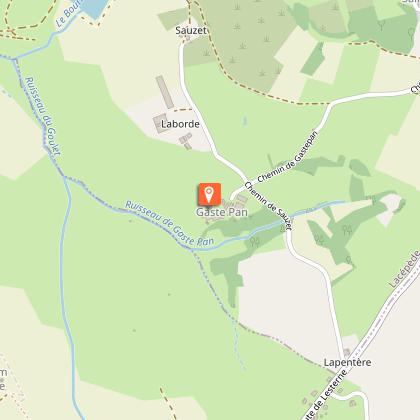Click the Chemin de Sauzet road label
Screen dimensions: 420x420
(x=269, y=206)
